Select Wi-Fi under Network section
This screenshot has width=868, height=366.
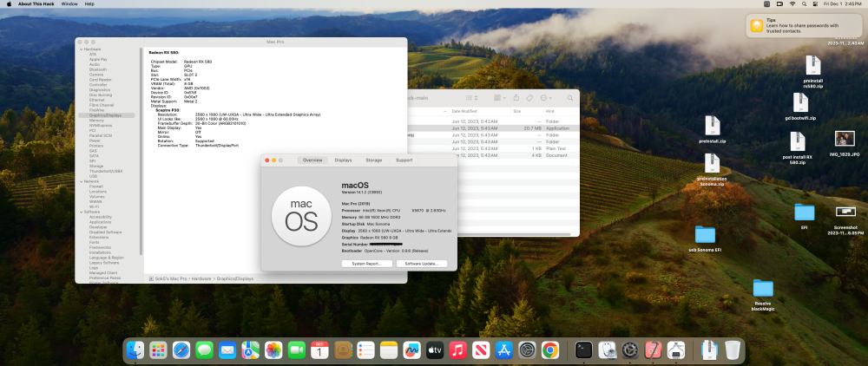point(94,206)
